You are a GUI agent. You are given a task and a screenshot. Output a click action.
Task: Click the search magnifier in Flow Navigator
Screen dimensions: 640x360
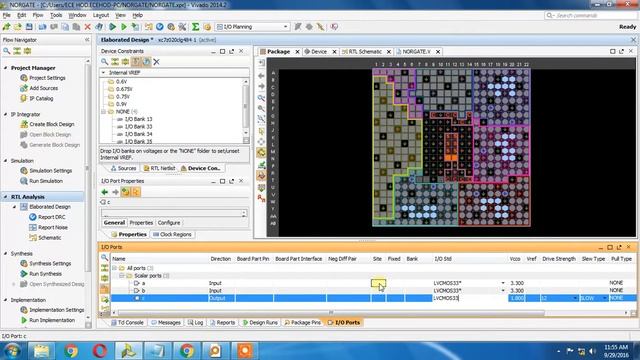tap(7, 51)
